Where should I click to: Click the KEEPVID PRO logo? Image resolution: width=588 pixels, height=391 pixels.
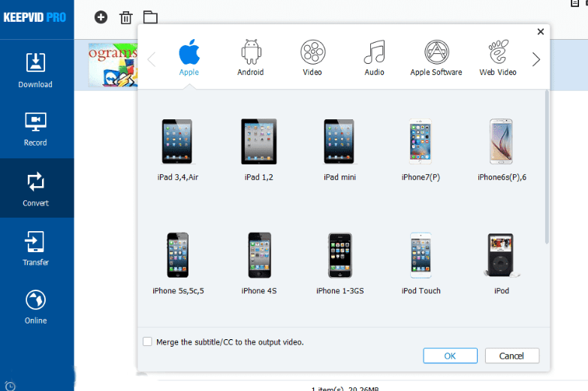click(35, 17)
